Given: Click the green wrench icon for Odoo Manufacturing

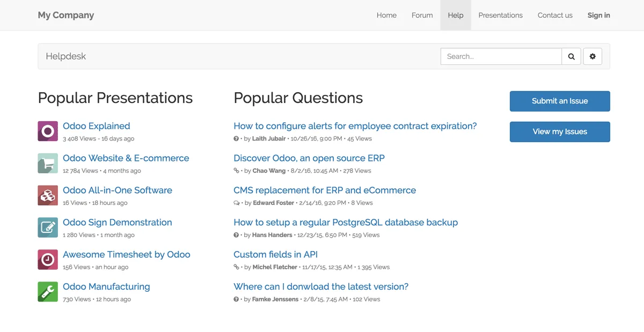Looking at the screenshot, I should click(x=47, y=292).
